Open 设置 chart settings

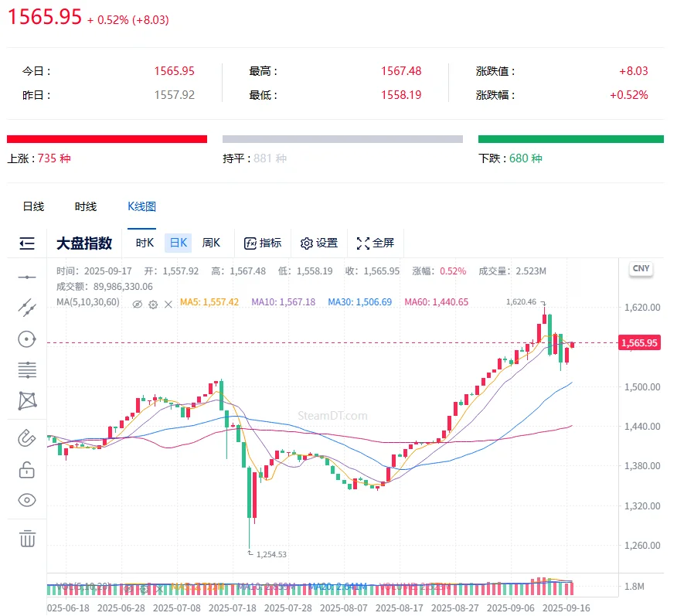click(x=319, y=243)
